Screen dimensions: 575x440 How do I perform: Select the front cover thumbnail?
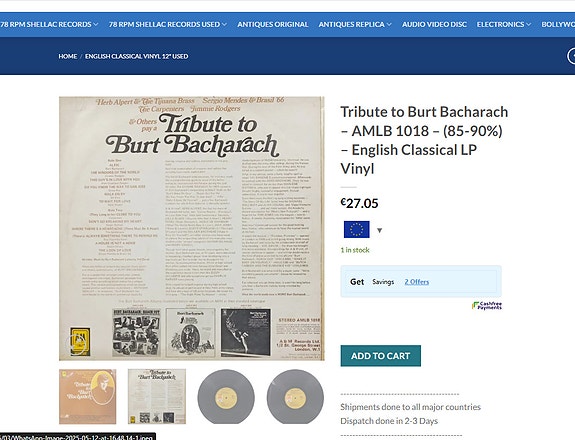(x=88, y=396)
